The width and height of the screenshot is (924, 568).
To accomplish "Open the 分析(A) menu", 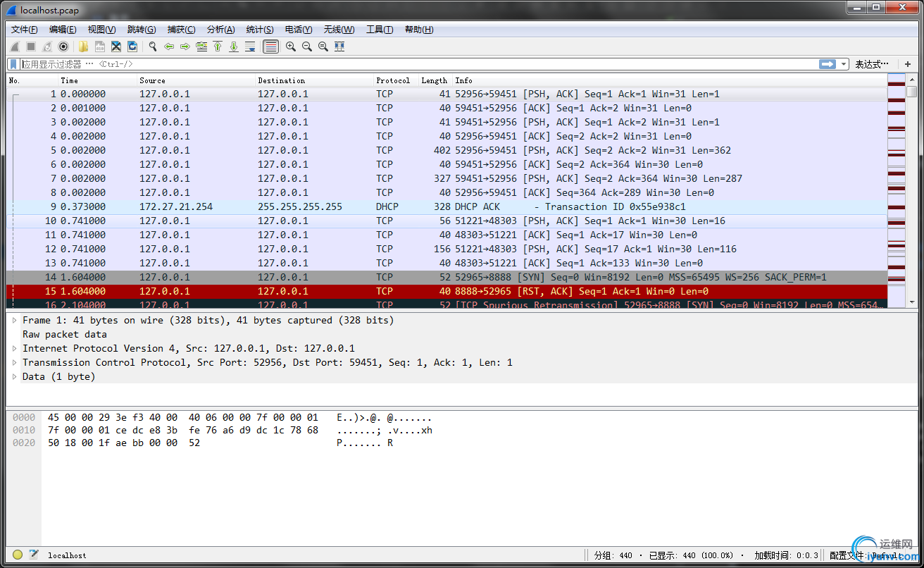I will [220, 29].
